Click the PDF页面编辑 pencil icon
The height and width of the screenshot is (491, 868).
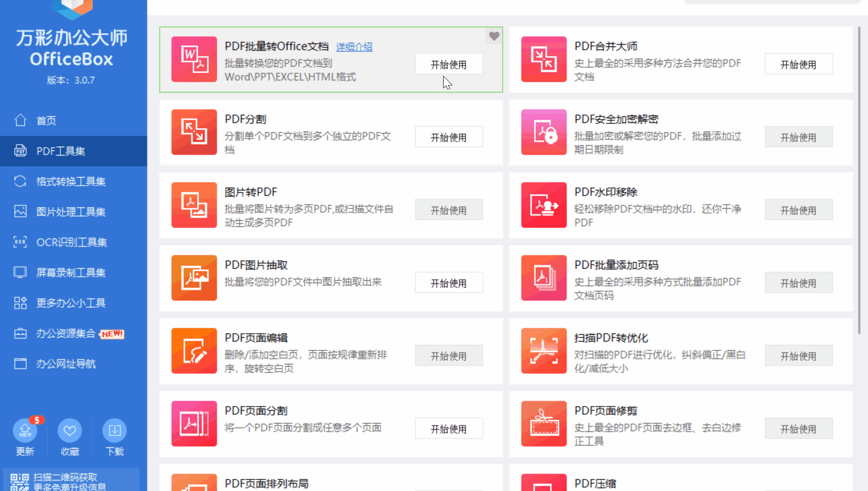[194, 351]
